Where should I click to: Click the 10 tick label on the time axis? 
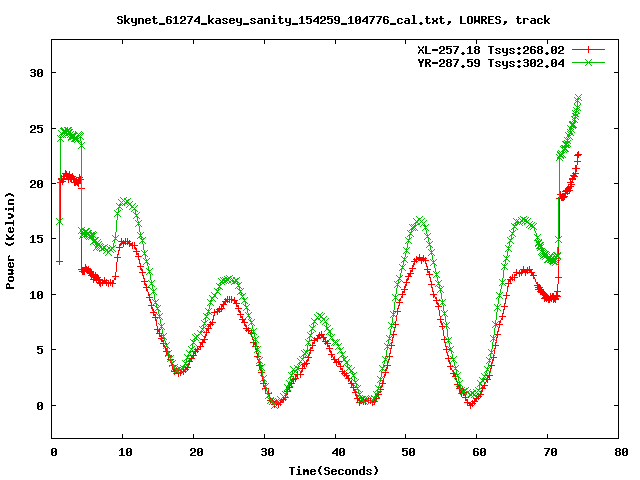coord(125,452)
